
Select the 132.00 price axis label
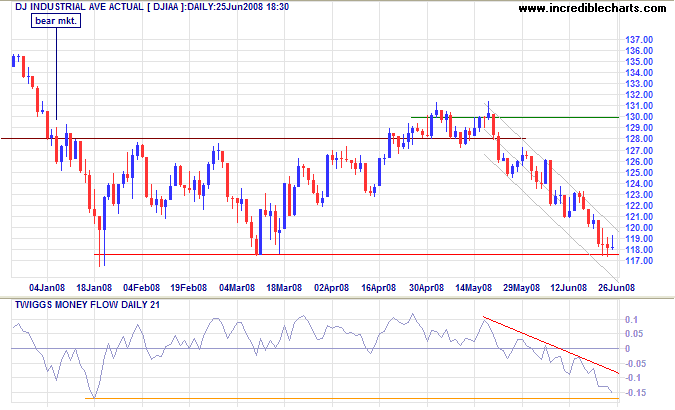click(x=639, y=95)
